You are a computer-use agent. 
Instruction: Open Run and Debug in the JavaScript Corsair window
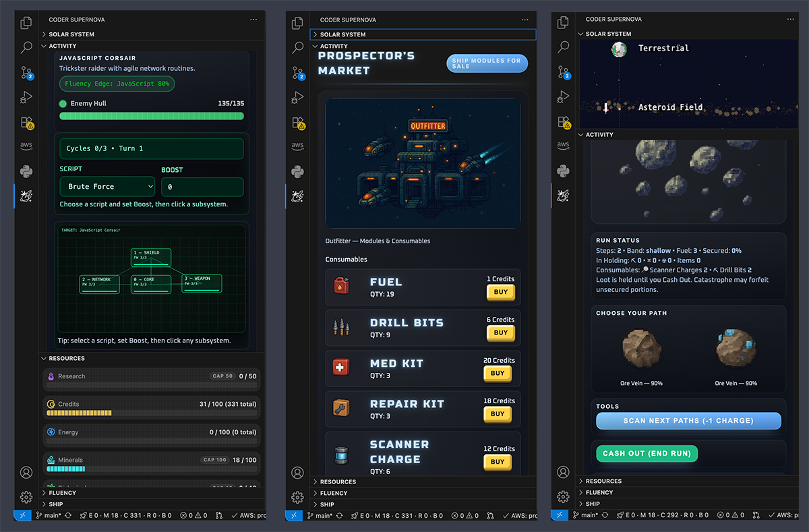tap(26, 98)
